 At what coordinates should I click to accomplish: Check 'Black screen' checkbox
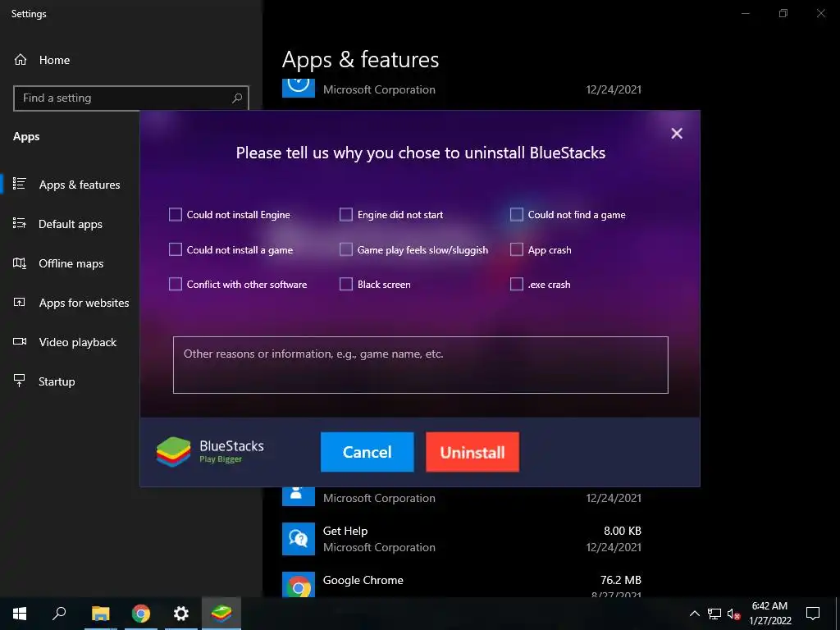[x=346, y=284]
